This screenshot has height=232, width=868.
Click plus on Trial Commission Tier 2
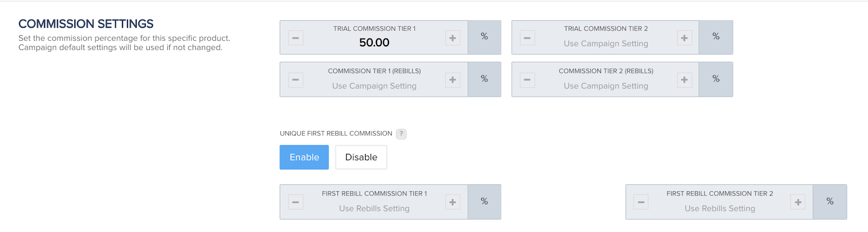pyautogui.click(x=684, y=38)
